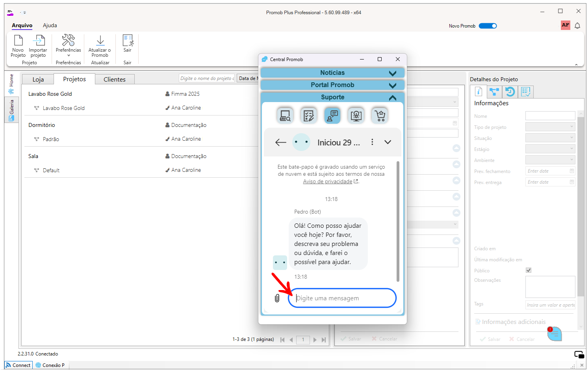
Task: Open the Arquivo ribbon tab
Action: (x=22, y=26)
